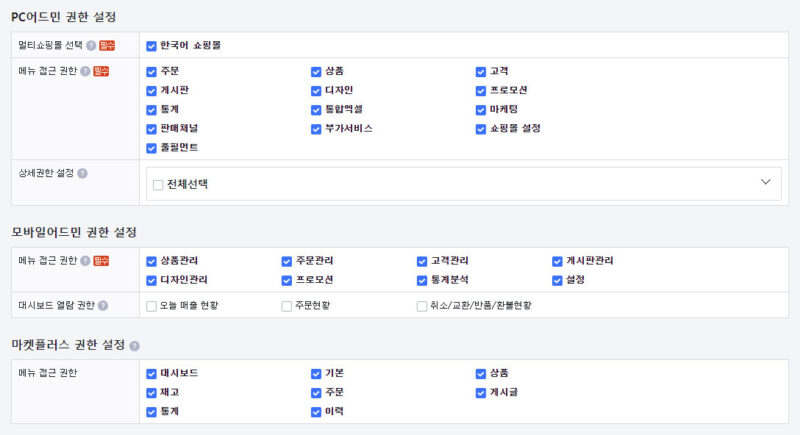Expand the 상세권한 설정 chevron arrow

pos(766,182)
